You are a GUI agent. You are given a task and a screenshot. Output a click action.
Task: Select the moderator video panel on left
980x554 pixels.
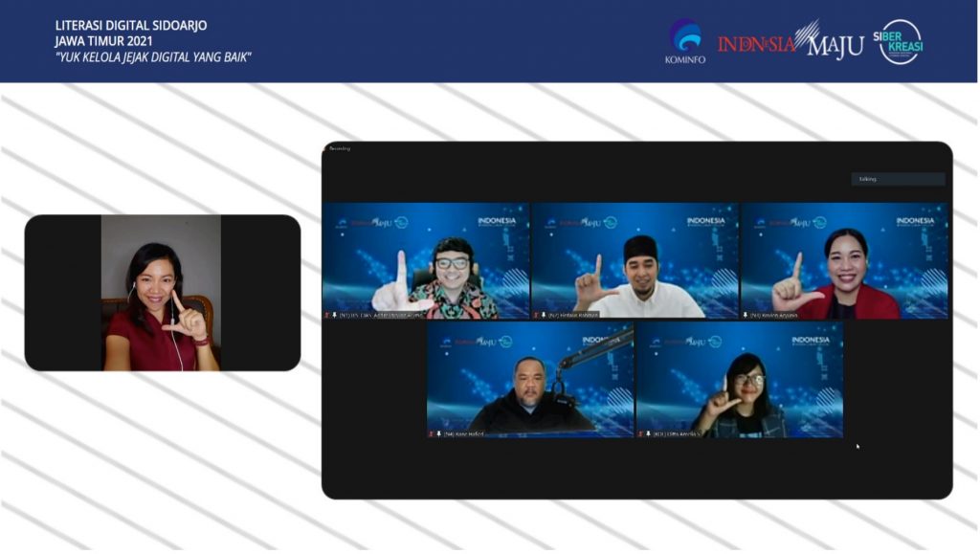click(x=162, y=293)
